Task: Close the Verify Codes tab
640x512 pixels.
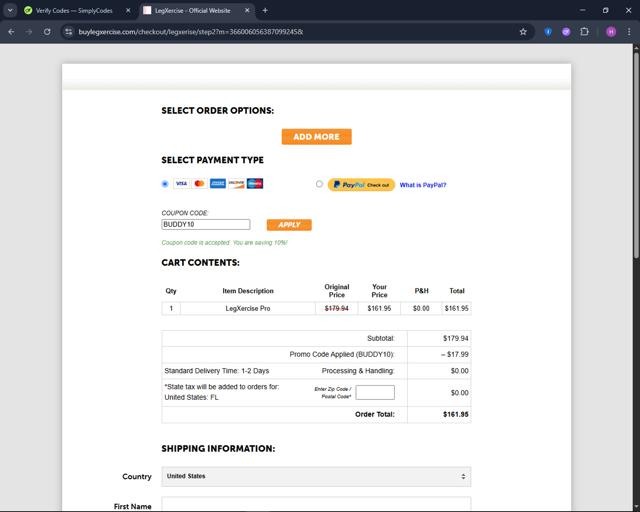Action: point(128,11)
